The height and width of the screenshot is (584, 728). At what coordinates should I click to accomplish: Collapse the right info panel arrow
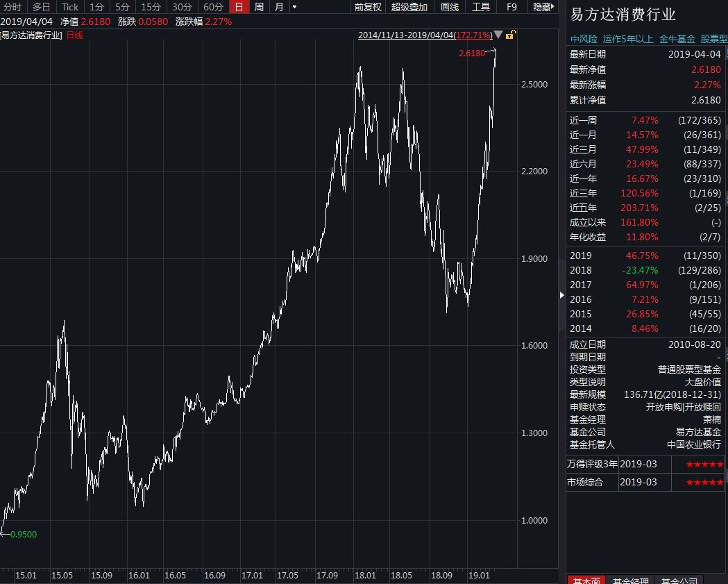pyautogui.click(x=561, y=295)
